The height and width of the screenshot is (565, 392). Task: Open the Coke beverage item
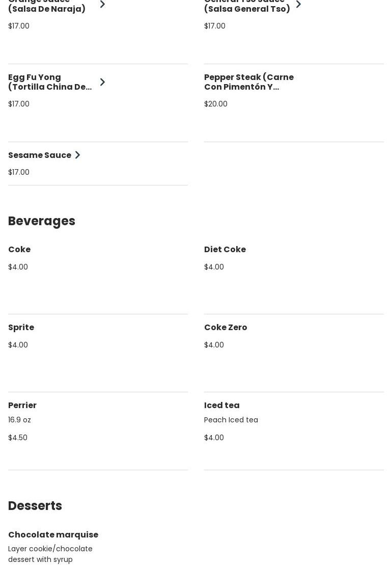(x=19, y=250)
